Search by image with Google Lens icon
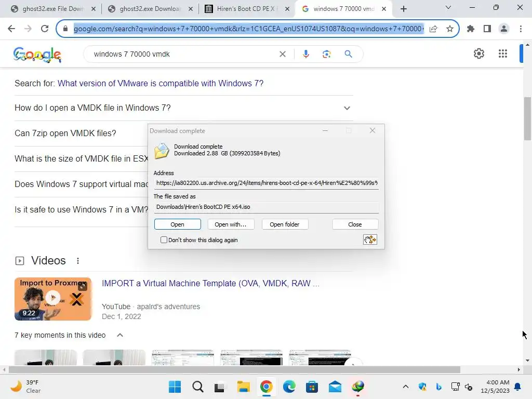 326,54
